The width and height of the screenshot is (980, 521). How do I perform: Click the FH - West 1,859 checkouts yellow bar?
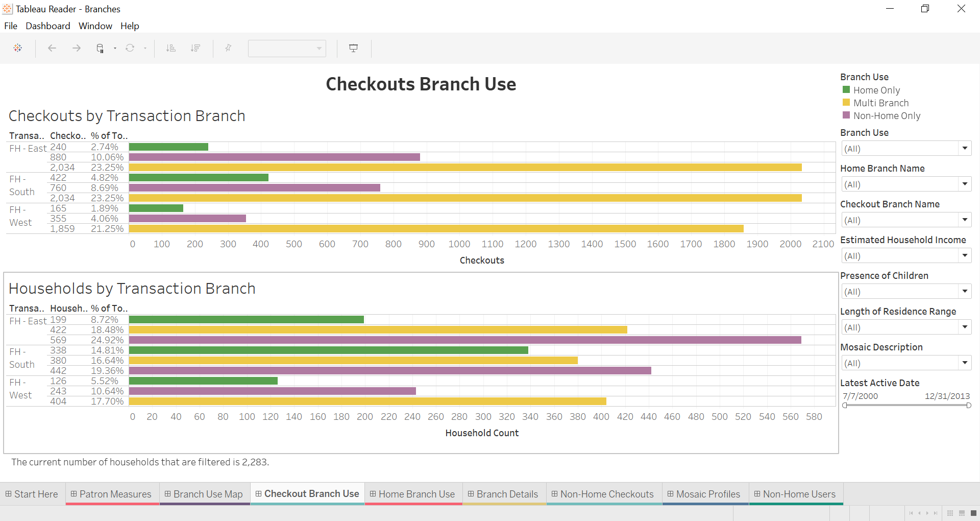point(436,229)
